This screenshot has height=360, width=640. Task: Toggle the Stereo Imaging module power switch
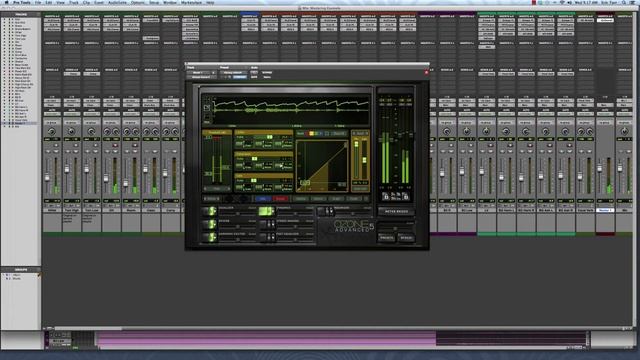click(267, 224)
